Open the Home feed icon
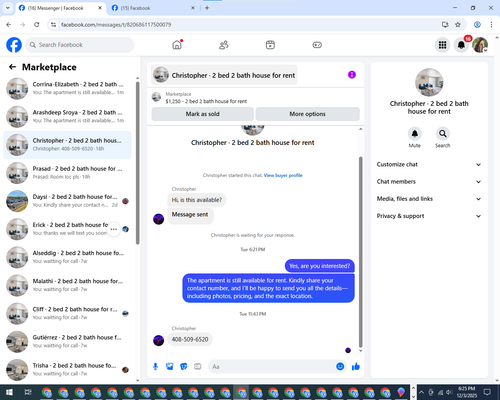 pos(177,45)
